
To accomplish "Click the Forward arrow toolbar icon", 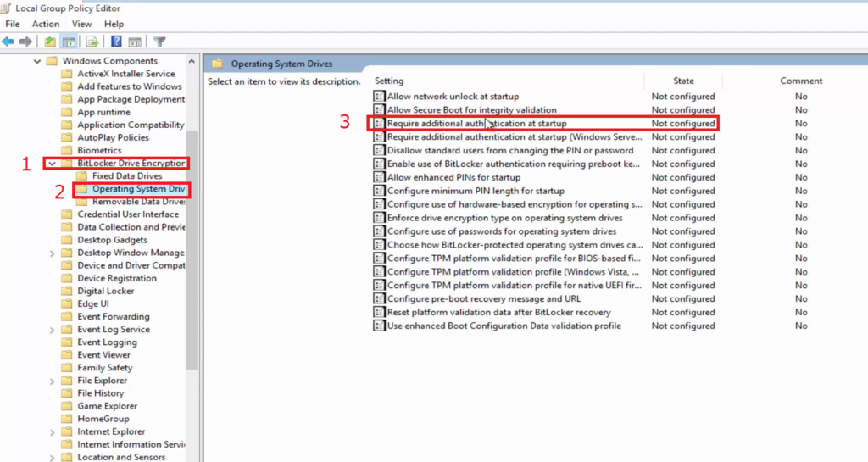I will coord(25,42).
